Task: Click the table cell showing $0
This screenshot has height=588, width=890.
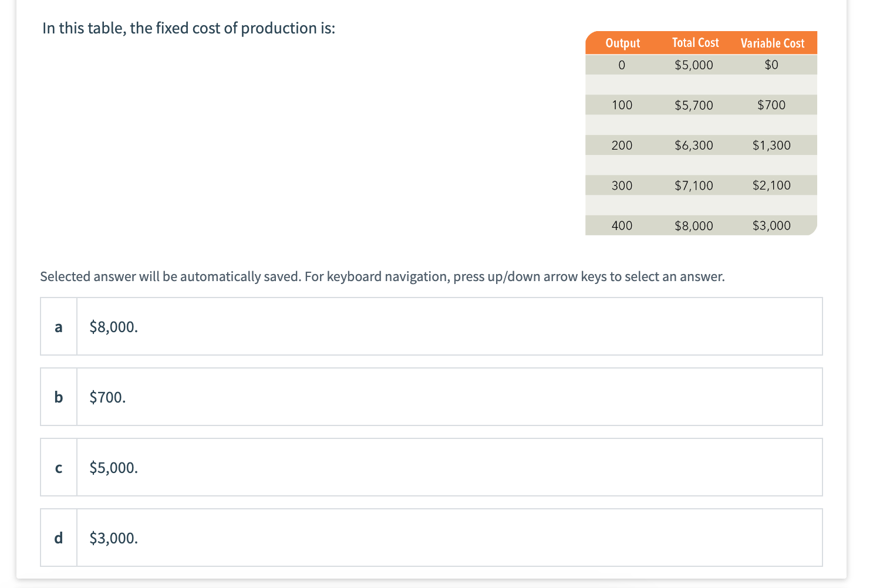Action: pyautogui.click(x=771, y=65)
